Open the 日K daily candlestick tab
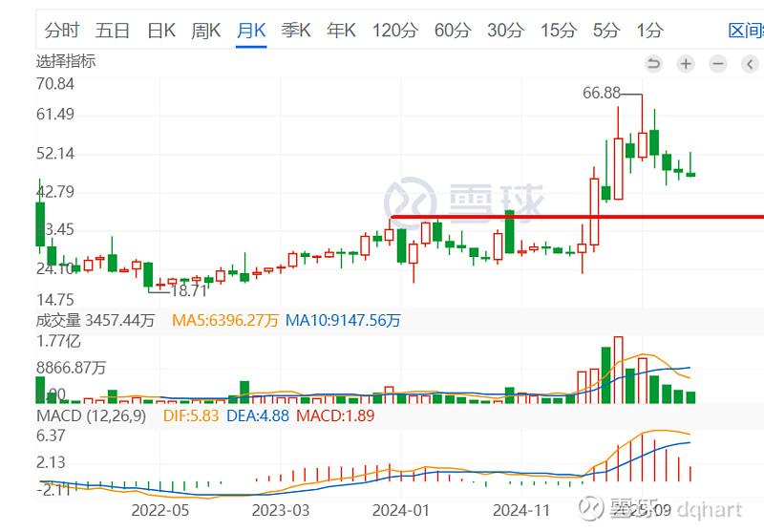 (x=161, y=31)
